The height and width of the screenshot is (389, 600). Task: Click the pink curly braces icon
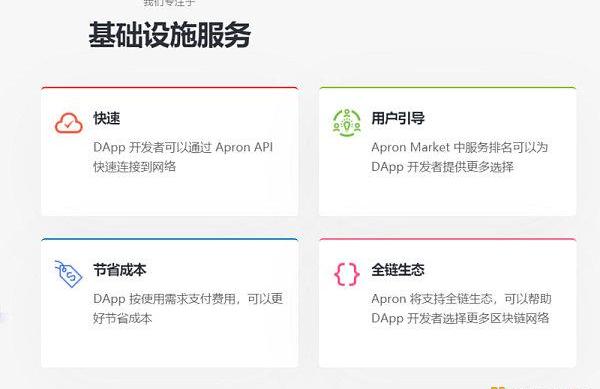(x=347, y=274)
